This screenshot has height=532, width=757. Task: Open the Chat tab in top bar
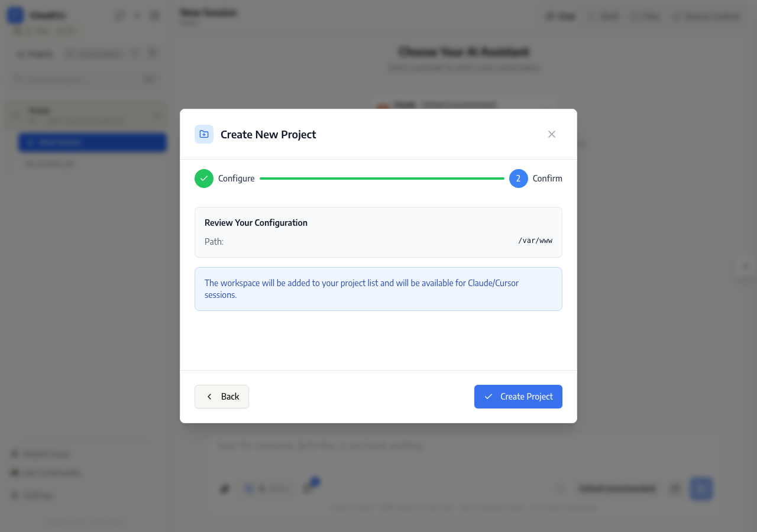(x=561, y=17)
